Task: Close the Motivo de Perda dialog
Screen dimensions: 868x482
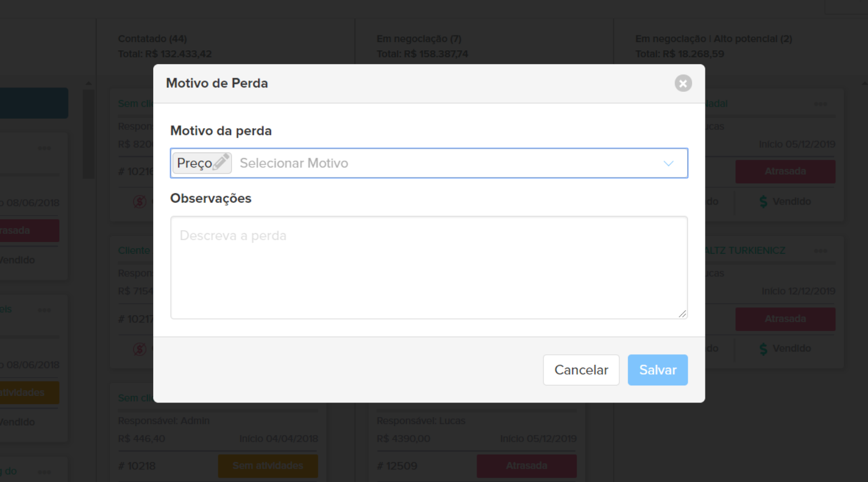Action: (x=683, y=83)
